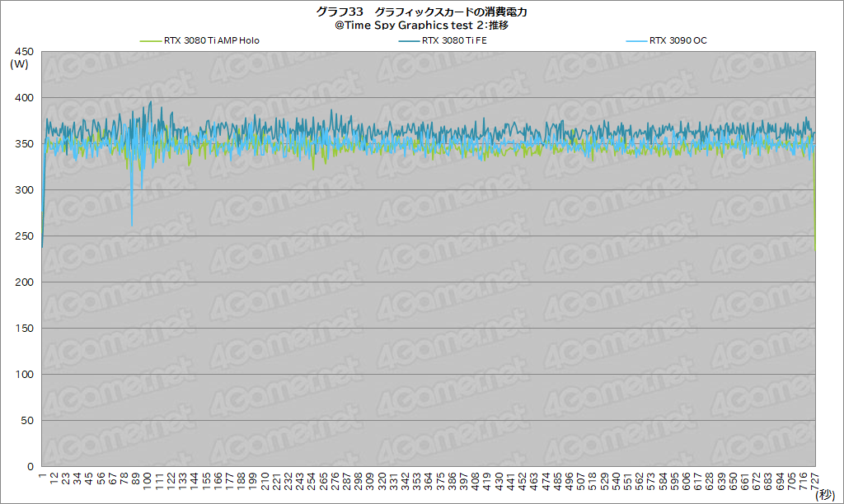Viewport: 844px width, 504px height.
Task: Click the x-axis tick label 188
Action: 241,481
